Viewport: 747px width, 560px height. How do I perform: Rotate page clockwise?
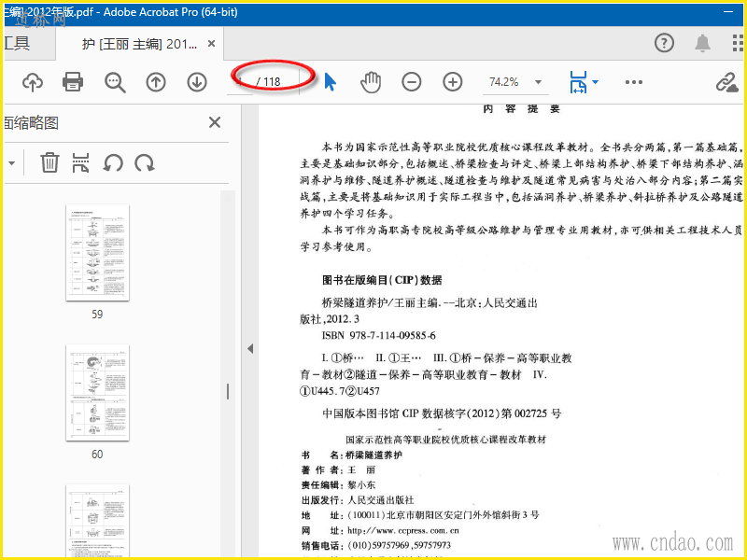coord(145,163)
